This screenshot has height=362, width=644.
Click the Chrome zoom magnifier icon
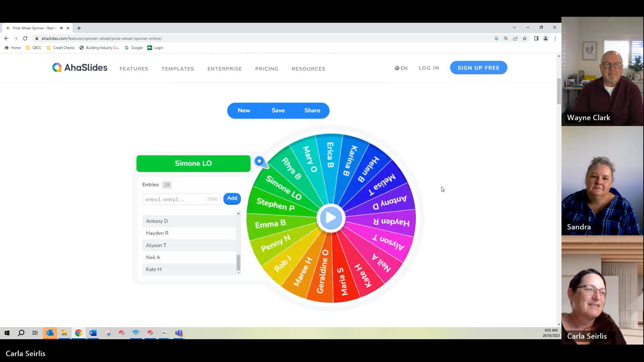506,39
